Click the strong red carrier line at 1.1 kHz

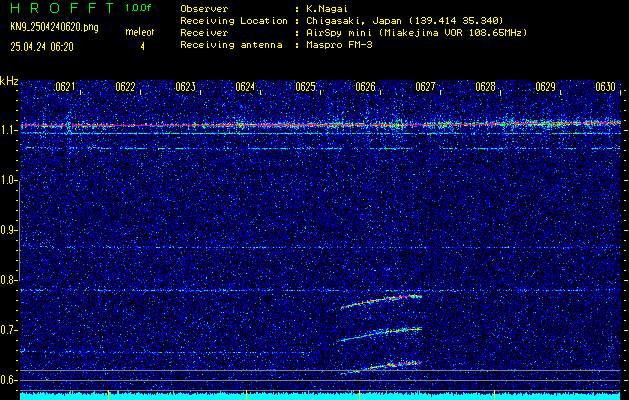click(x=320, y=124)
